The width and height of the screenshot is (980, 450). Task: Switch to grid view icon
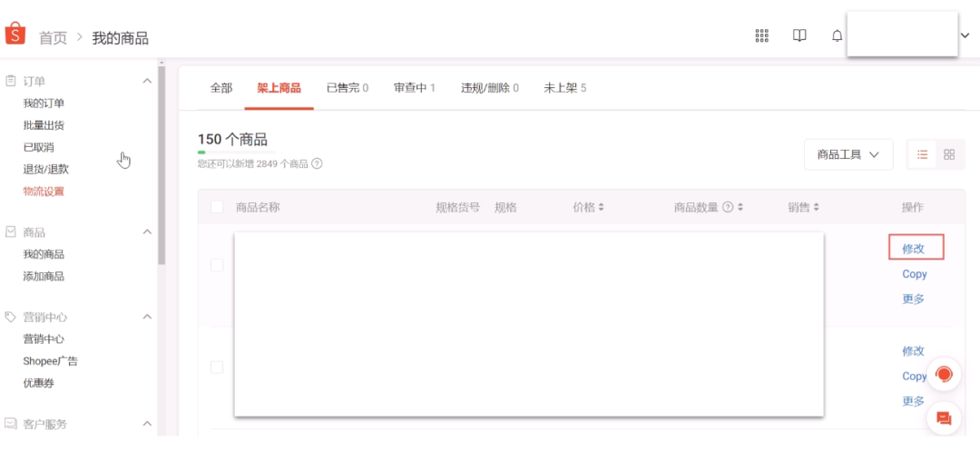click(949, 154)
